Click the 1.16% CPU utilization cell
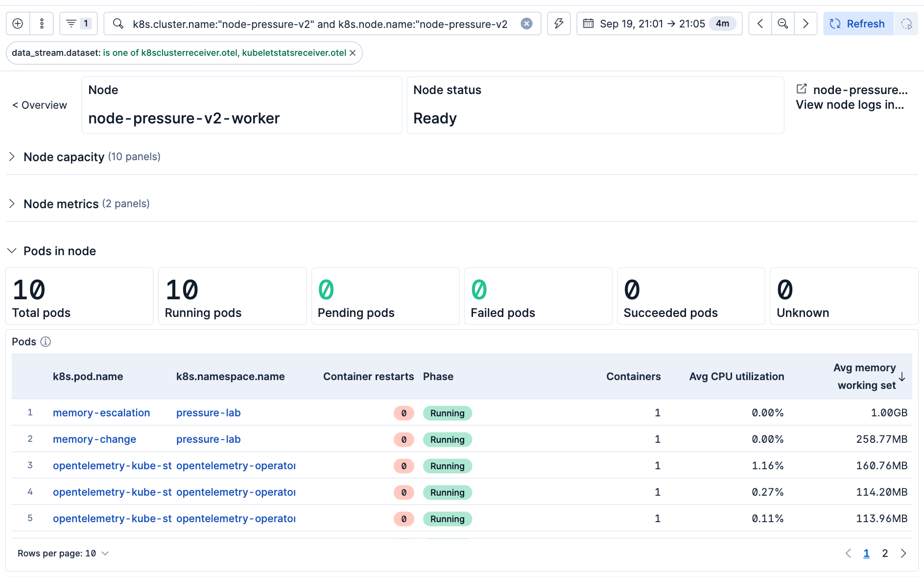 click(x=767, y=466)
